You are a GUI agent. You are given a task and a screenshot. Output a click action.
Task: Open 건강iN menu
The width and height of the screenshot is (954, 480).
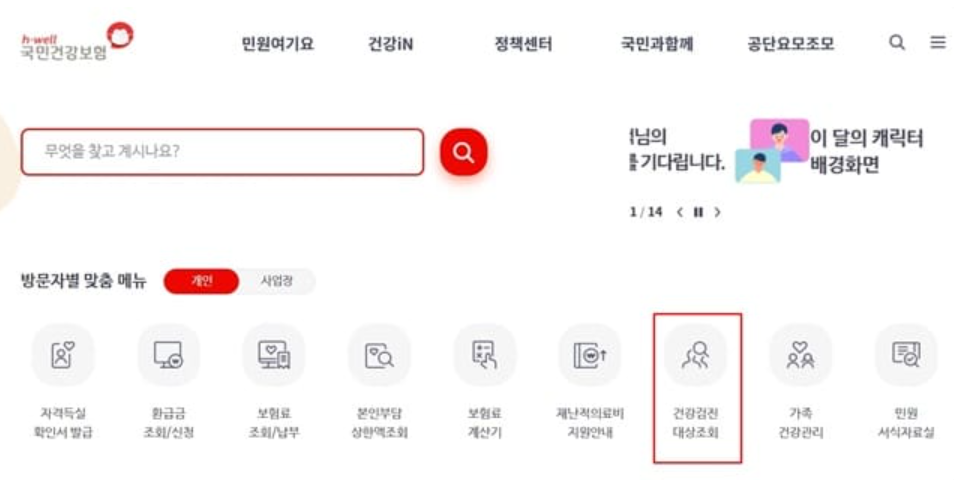(x=390, y=44)
